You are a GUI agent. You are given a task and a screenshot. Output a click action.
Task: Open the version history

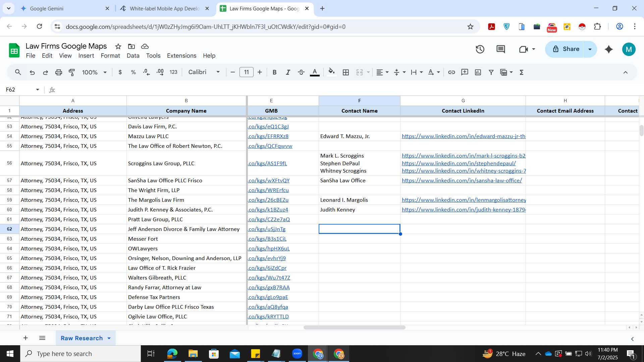(x=480, y=49)
